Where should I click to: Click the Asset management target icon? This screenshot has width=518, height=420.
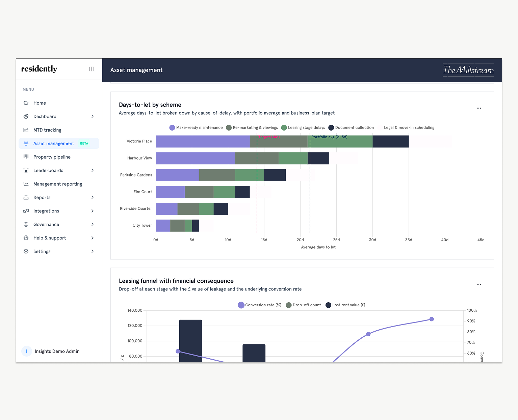click(26, 143)
